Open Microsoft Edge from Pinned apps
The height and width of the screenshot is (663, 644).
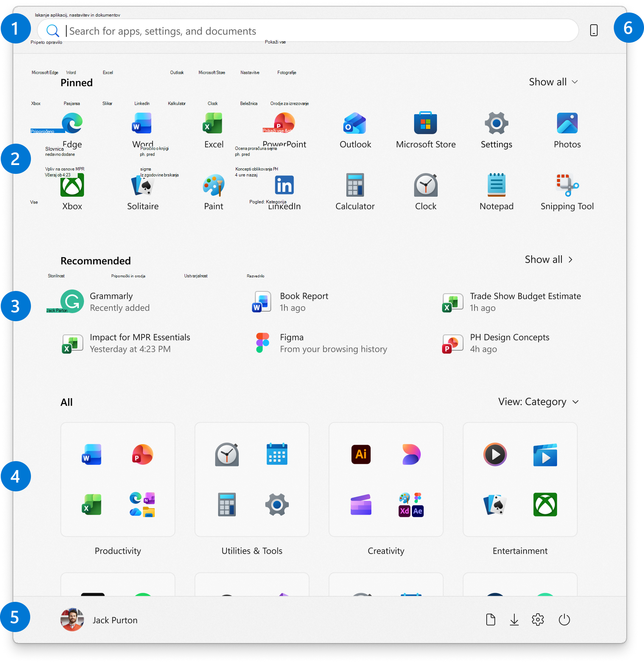(72, 123)
